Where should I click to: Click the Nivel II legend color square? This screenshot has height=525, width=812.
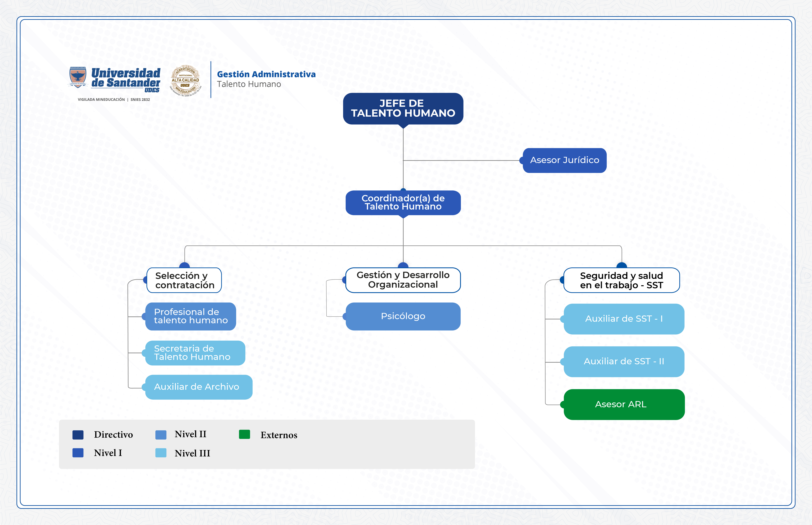tap(161, 435)
